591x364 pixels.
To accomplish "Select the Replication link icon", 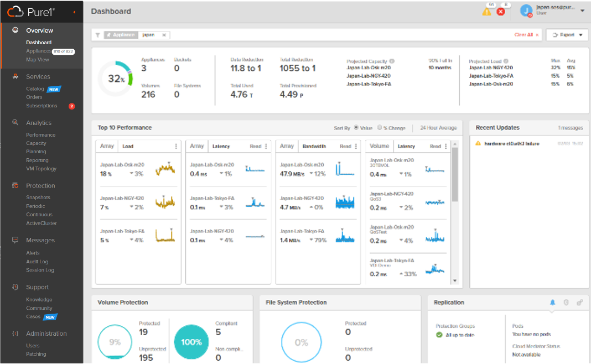I will tap(580, 302).
